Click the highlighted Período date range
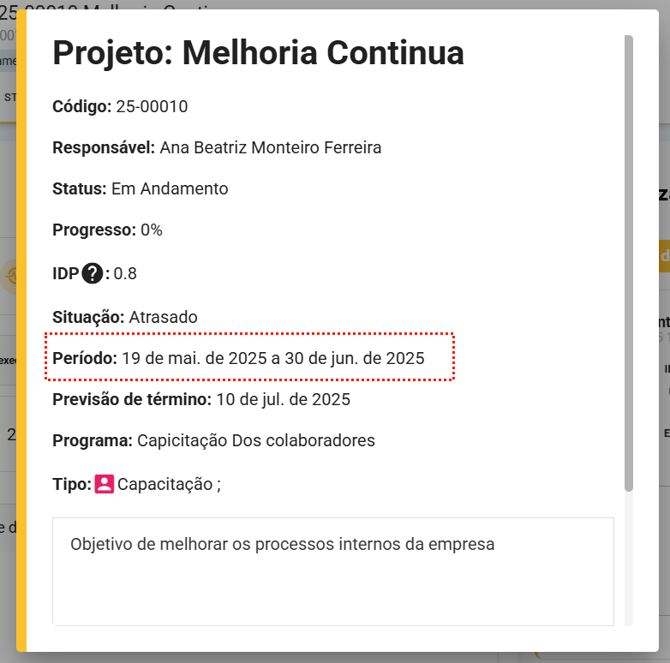This screenshot has width=670, height=663. (x=273, y=358)
